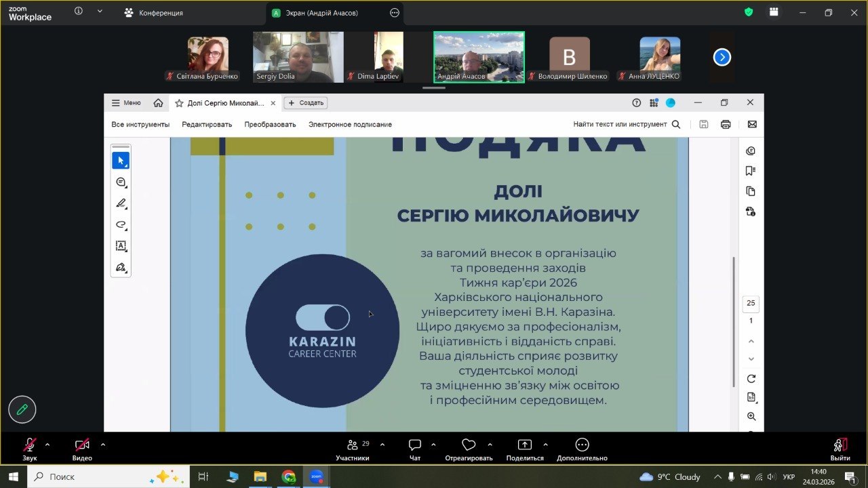Click the PDF vertical scrollbar

[x=734, y=322]
